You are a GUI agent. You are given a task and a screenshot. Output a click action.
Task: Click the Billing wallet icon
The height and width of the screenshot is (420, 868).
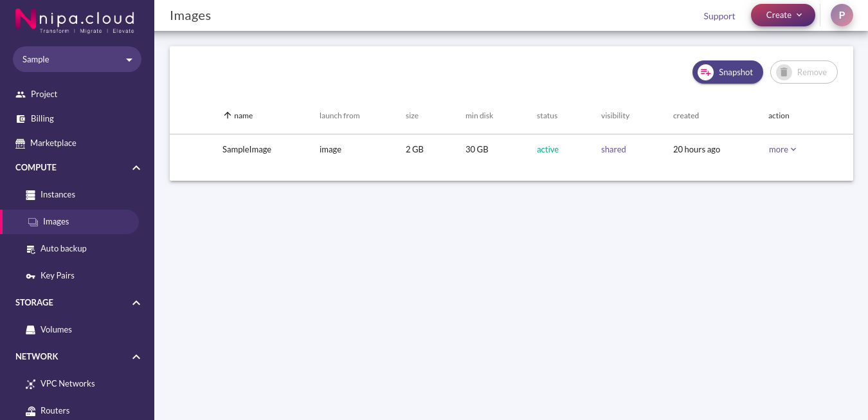coord(21,118)
